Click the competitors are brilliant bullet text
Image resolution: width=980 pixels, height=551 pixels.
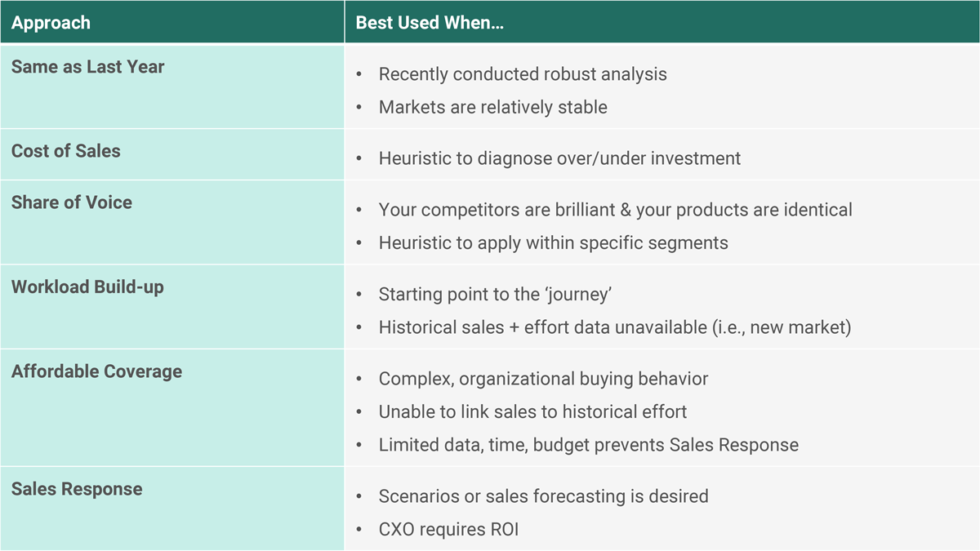[615, 210]
